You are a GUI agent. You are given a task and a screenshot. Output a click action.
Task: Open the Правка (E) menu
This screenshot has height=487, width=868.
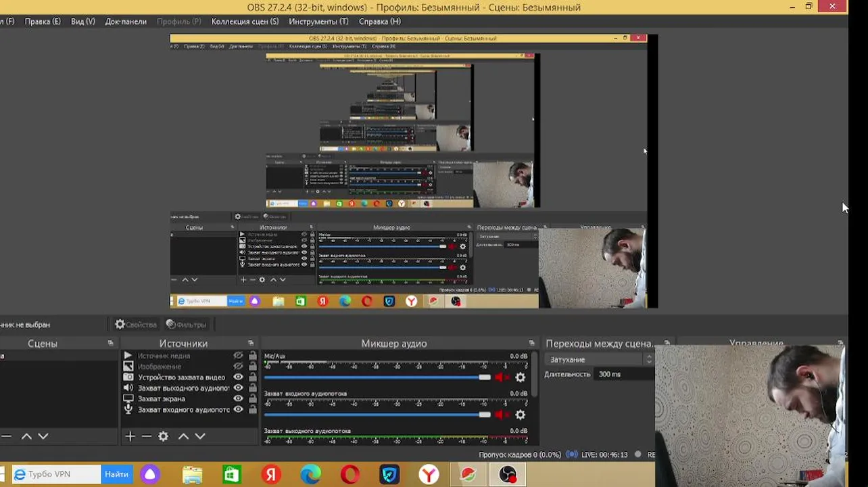coord(43,22)
